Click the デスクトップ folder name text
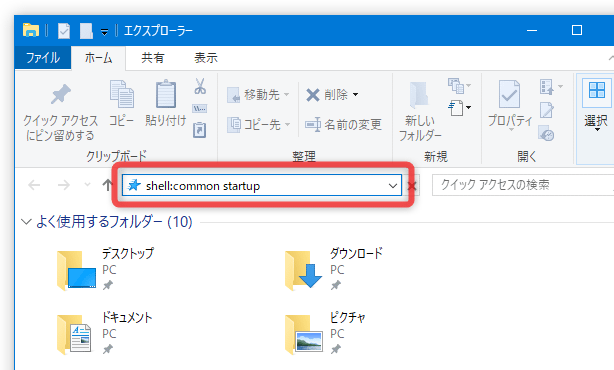Screen dimensions: 614x370 point(128,253)
